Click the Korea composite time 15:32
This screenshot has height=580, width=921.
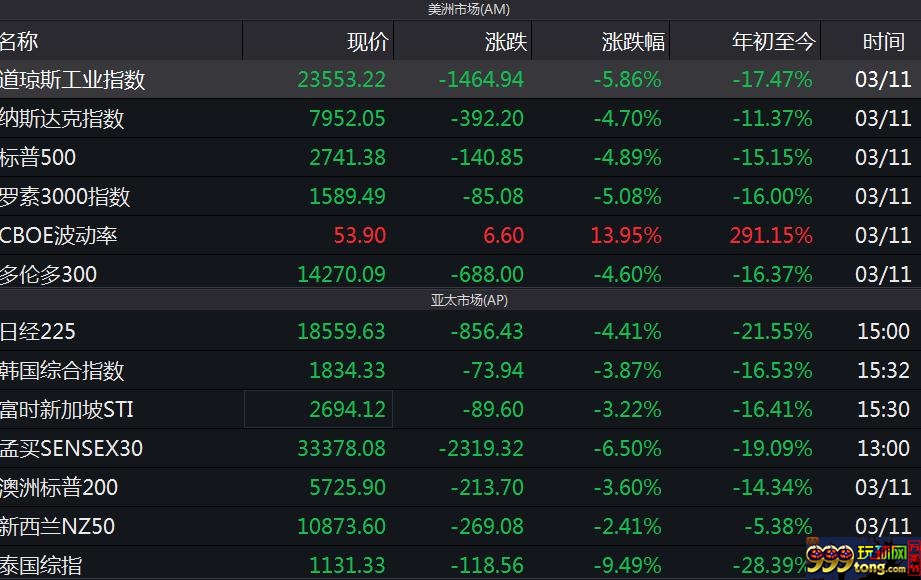[x=883, y=370]
